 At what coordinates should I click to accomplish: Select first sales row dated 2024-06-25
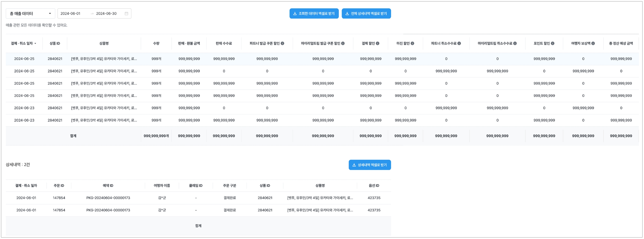24,59
